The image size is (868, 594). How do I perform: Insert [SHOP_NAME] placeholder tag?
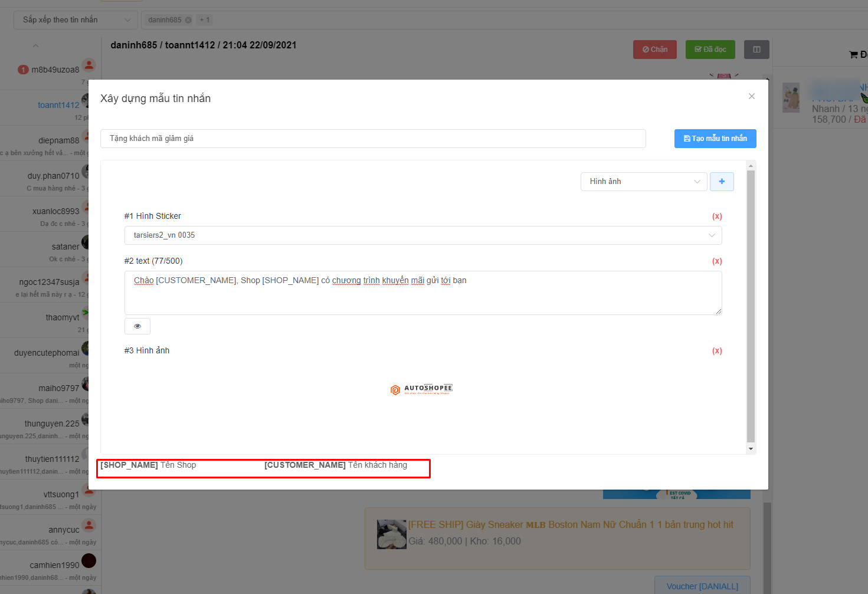tap(129, 465)
